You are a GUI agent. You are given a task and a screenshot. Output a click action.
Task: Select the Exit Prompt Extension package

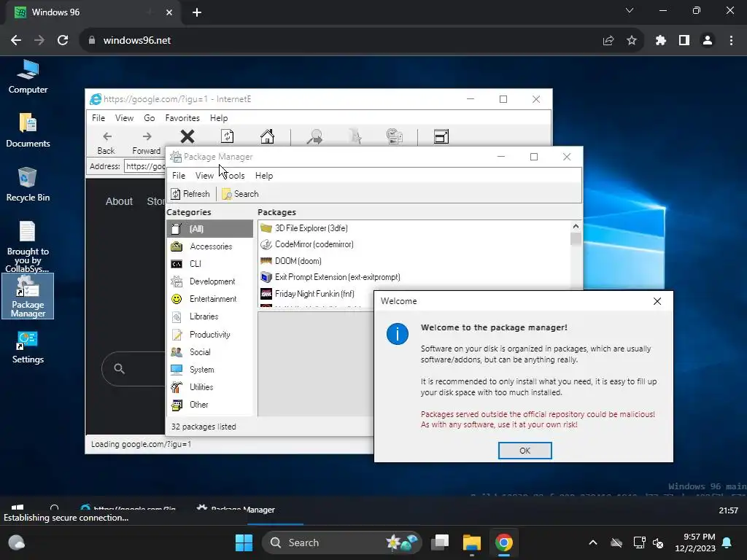point(414,277)
